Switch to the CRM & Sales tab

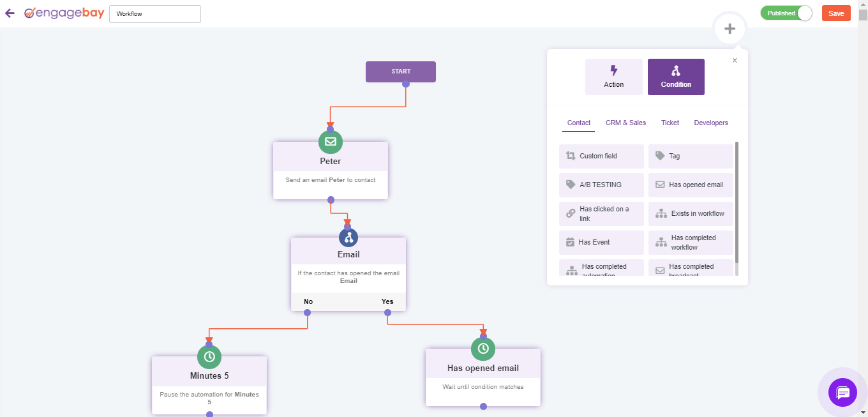[625, 123]
